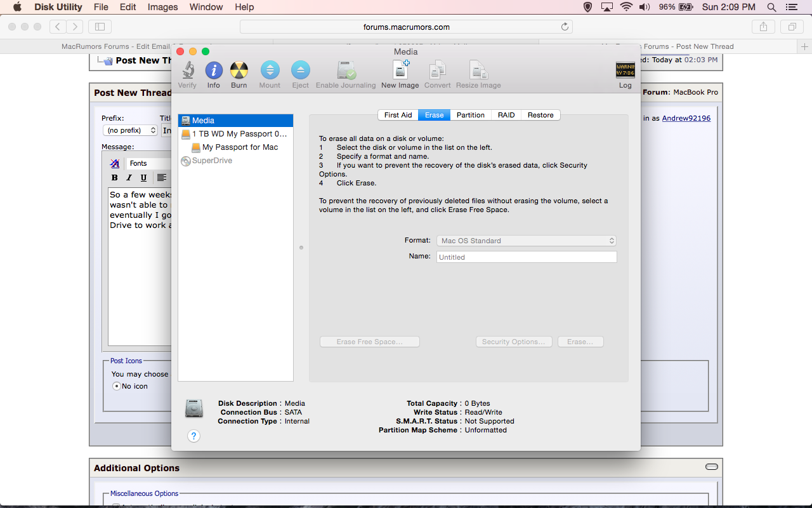812x508 pixels.
Task: Click the Name text field
Action: coord(527,257)
